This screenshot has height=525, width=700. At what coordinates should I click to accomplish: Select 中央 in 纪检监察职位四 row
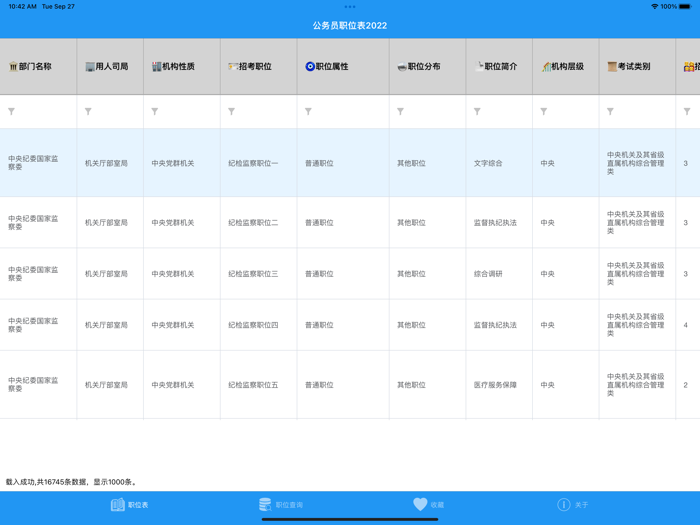(x=547, y=325)
